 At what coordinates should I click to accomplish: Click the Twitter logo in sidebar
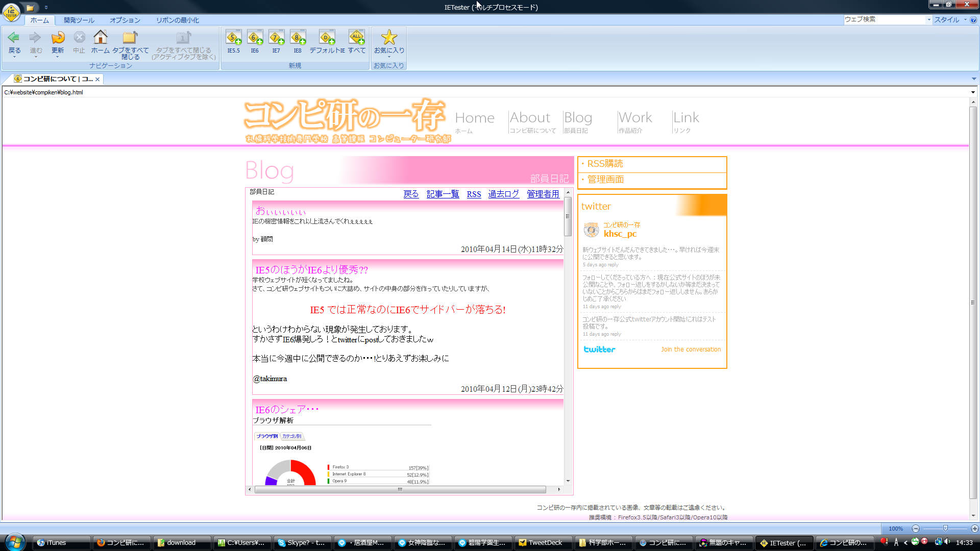pos(599,349)
